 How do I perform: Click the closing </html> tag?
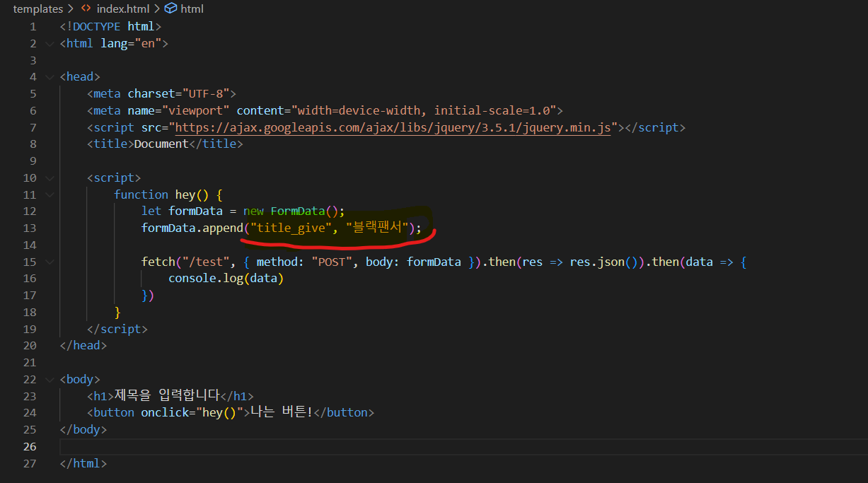(83, 464)
